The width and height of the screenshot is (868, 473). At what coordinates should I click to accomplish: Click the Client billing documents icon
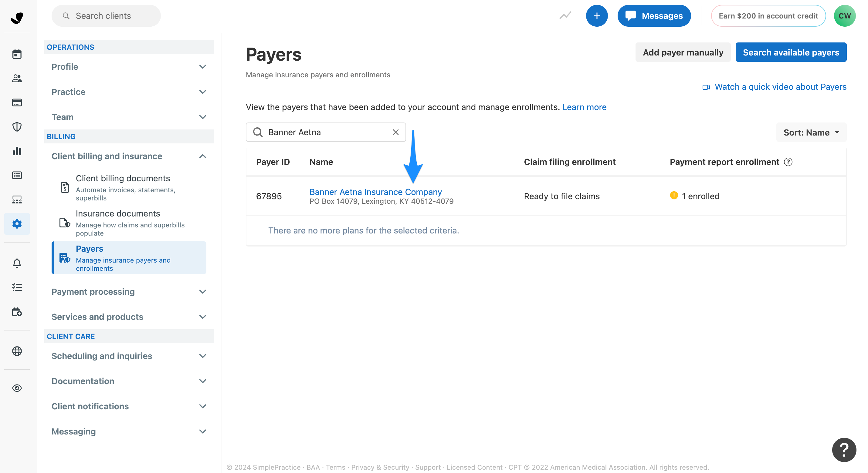65,187
